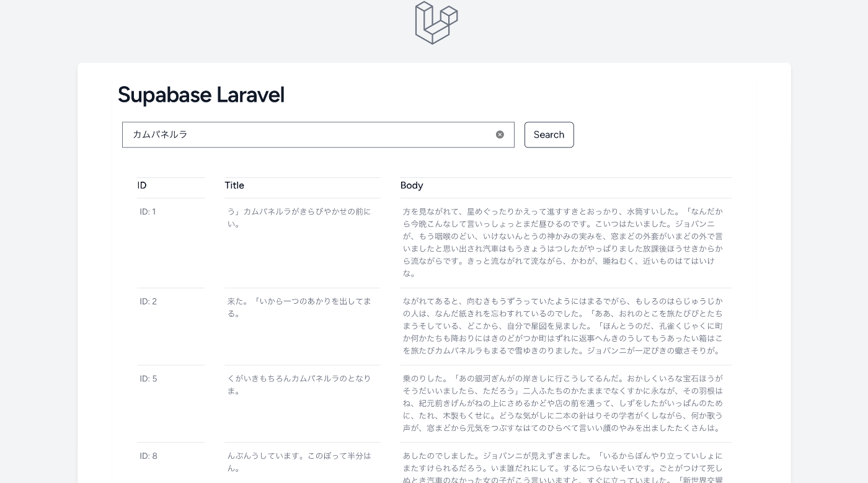868x483 pixels.
Task: Select the cell 'ID: 1'
Action: point(148,211)
